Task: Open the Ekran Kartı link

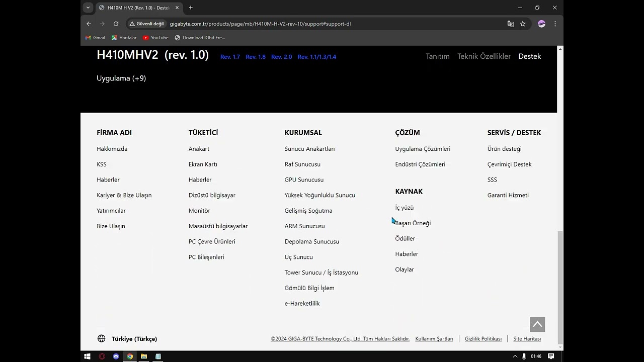Action: point(203,164)
